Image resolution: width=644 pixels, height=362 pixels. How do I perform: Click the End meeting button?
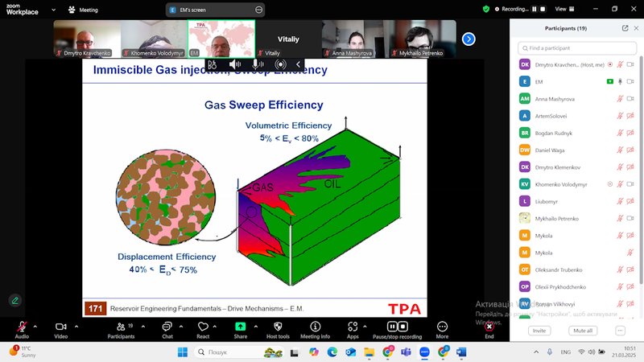click(489, 330)
